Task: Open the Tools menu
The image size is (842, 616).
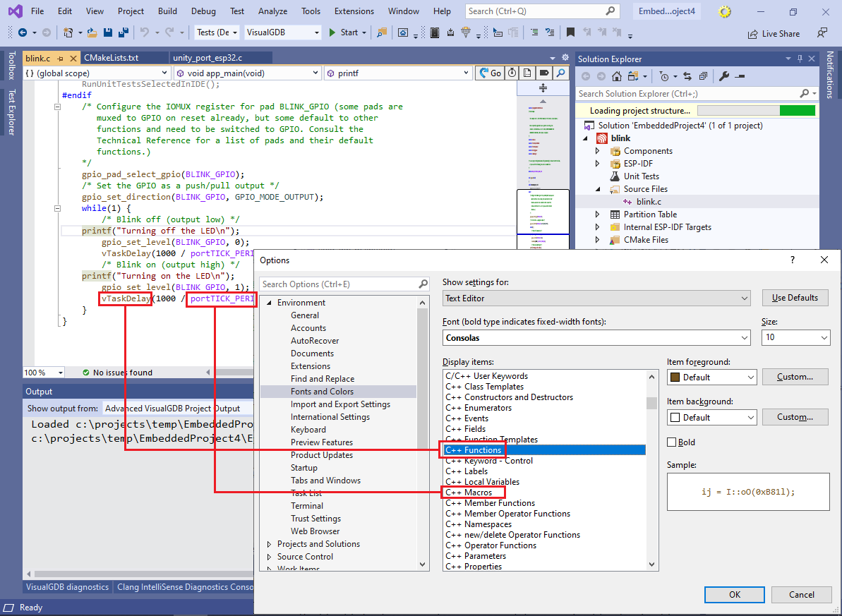Action: (x=311, y=11)
